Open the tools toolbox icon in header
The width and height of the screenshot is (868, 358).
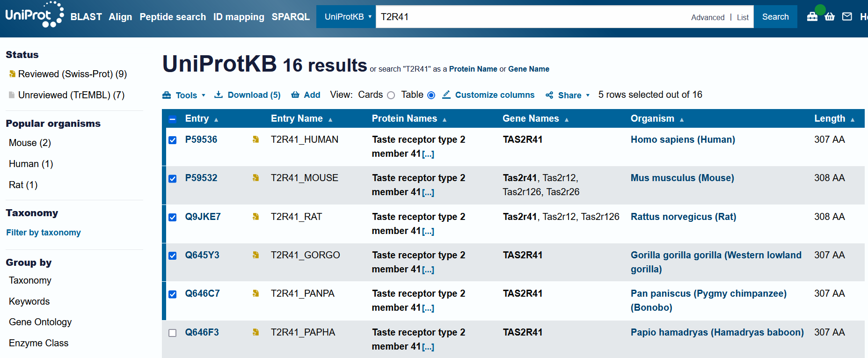[812, 17]
